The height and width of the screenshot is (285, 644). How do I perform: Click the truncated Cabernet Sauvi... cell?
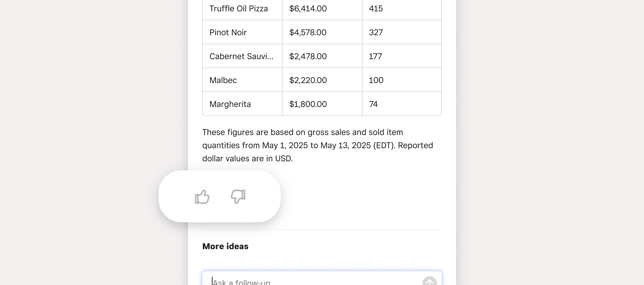242,56
